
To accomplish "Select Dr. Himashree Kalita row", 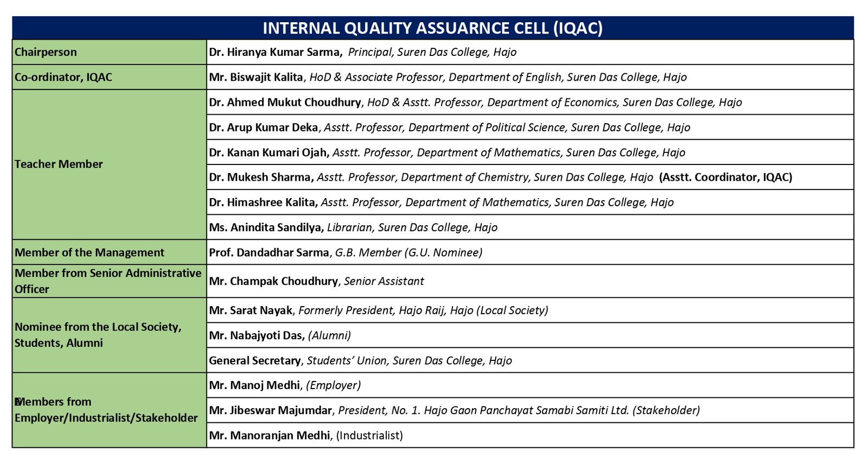I will [441, 202].
